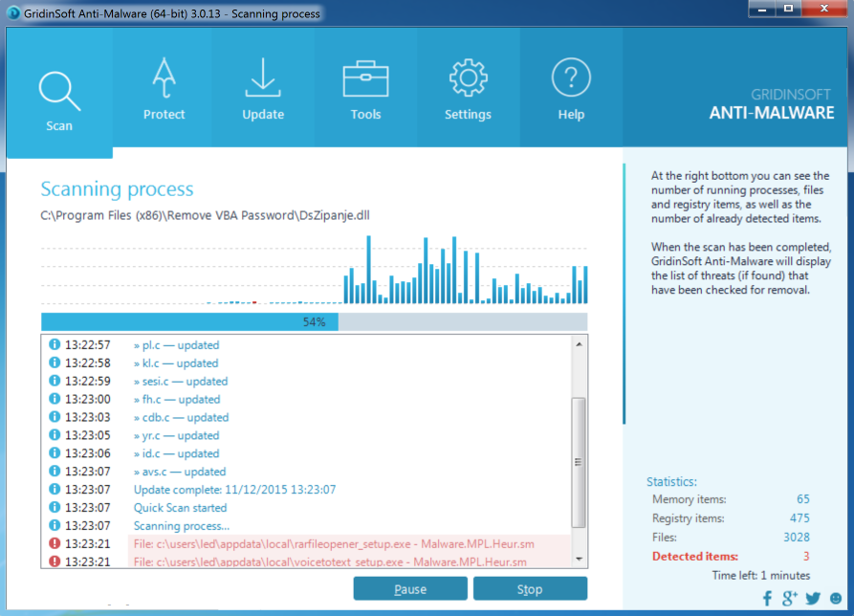Click the log scrollbar down arrow

(x=579, y=560)
